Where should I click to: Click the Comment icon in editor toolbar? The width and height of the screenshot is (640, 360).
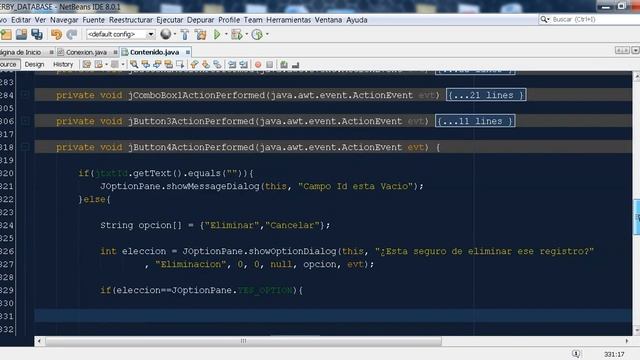[x=284, y=64]
